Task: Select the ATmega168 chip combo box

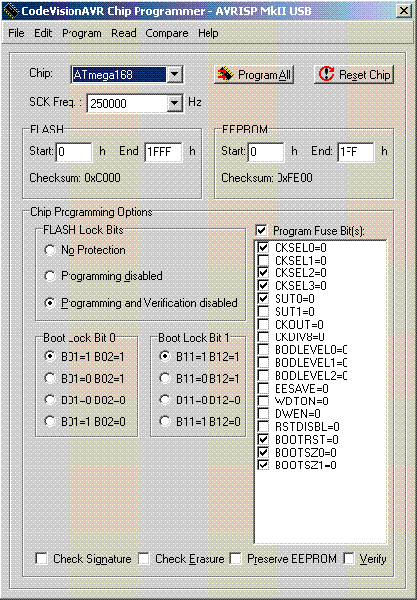Action: (x=127, y=74)
